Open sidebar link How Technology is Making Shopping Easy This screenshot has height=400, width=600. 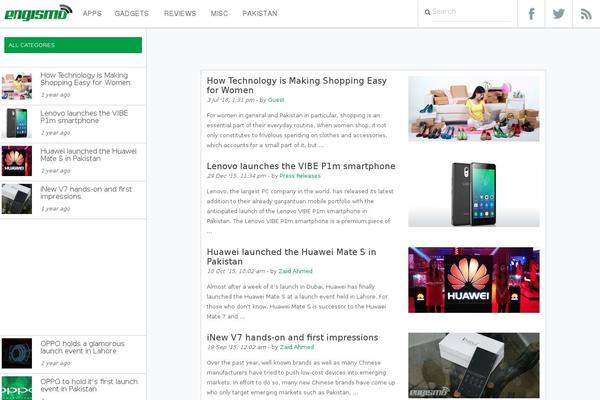coord(85,79)
